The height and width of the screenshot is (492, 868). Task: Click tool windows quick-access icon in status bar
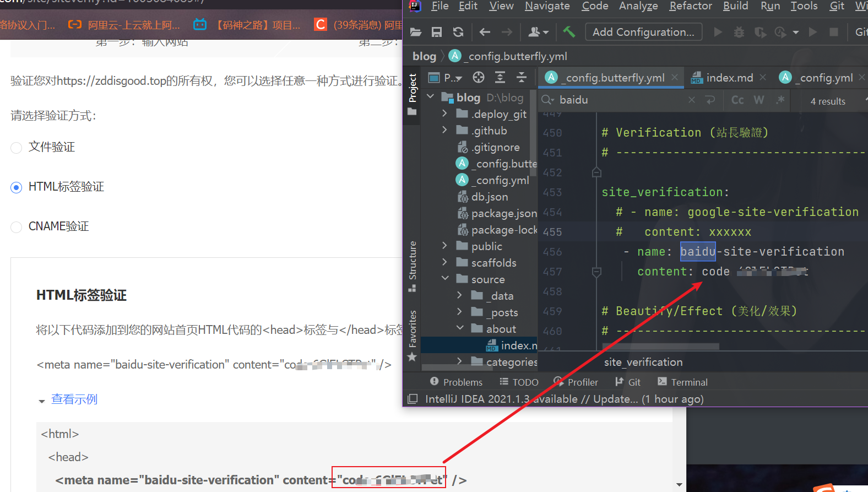(x=413, y=399)
